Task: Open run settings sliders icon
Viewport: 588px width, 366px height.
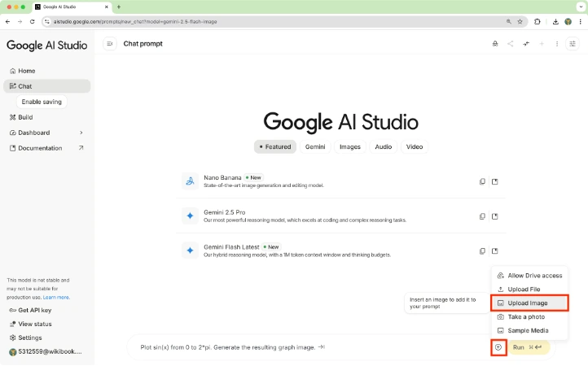Action: click(573, 44)
